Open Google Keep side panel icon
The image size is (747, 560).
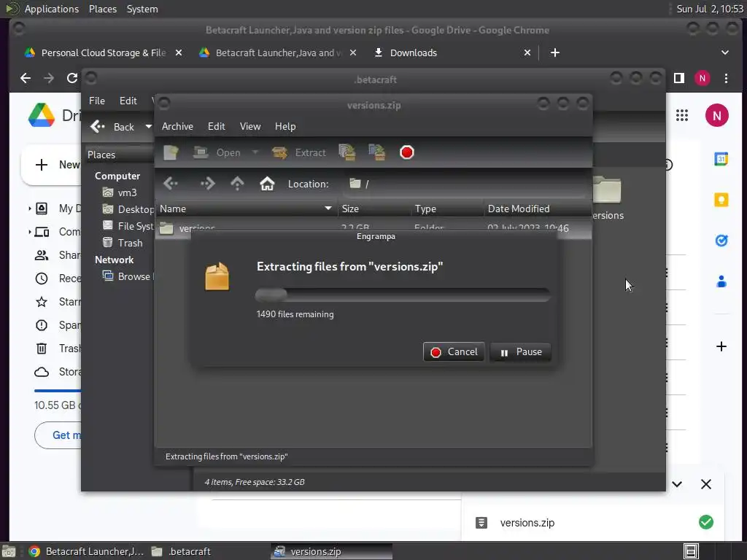pyautogui.click(x=721, y=200)
